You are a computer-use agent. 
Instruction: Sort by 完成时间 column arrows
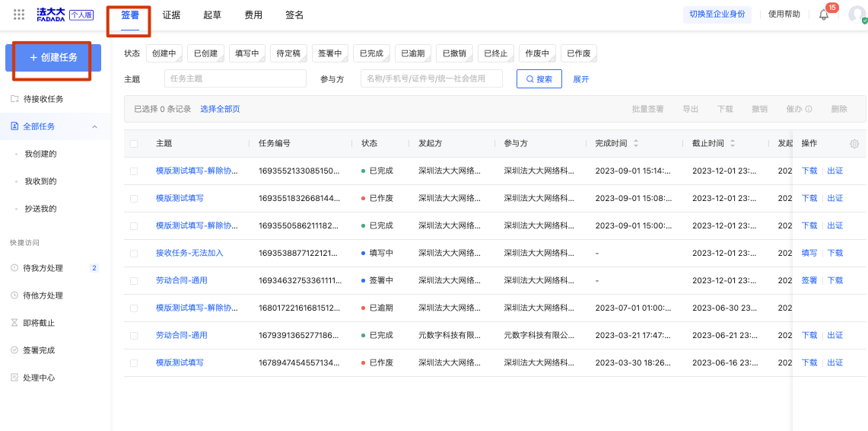tap(636, 143)
